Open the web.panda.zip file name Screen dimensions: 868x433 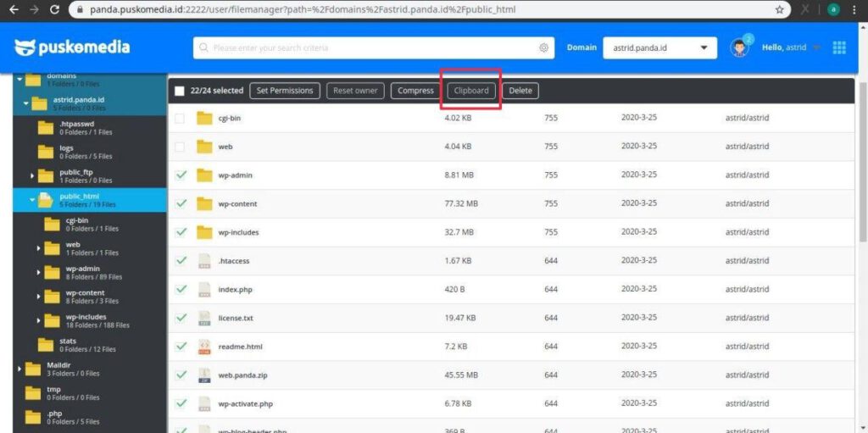click(243, 375)
